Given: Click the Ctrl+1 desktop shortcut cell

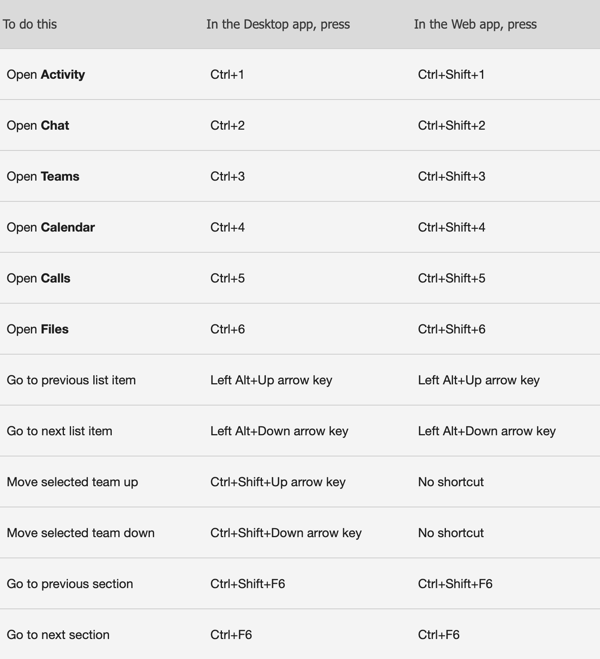Looking at the screenshot, I should (227, 75).
